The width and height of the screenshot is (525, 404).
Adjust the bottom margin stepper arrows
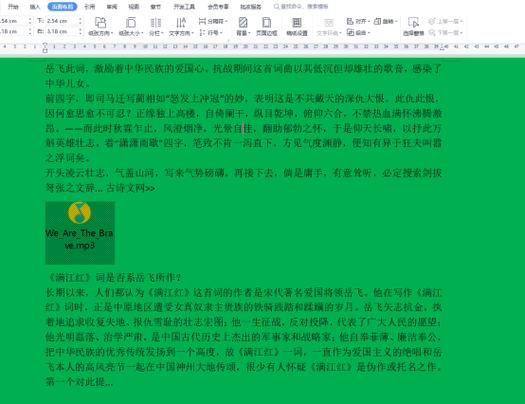coord(80,21)
